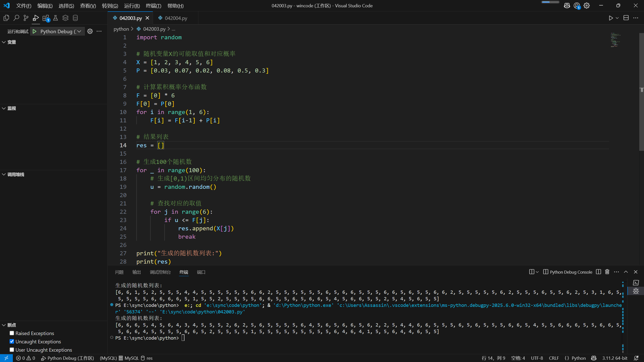Open the Testing flask icon
This screenshot has height=362, width=644.
coord(56,18)
